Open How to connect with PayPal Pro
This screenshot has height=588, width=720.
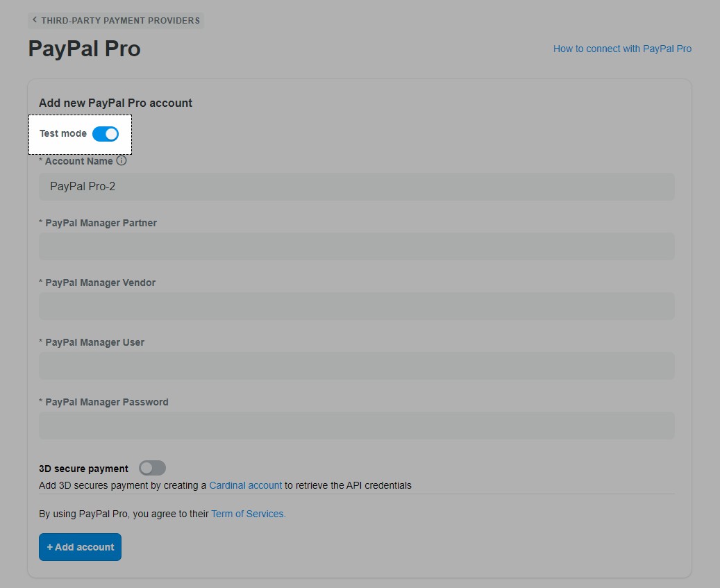(x=622, y=49)
